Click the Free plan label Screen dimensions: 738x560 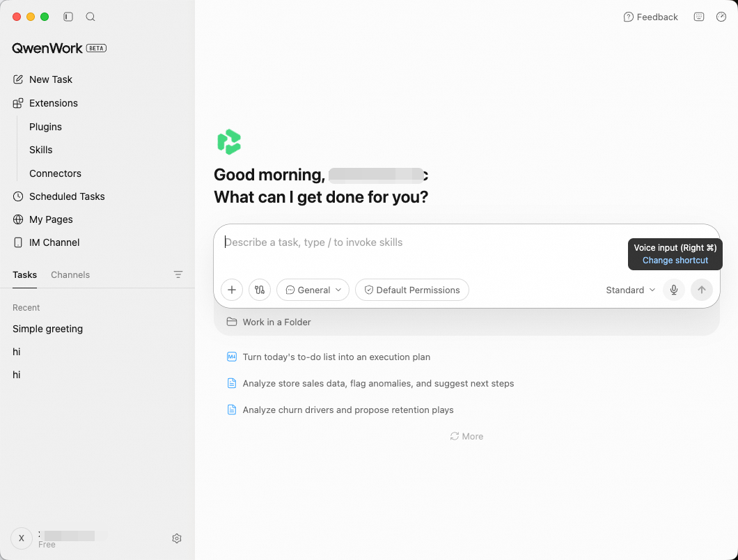pos(47,545)
